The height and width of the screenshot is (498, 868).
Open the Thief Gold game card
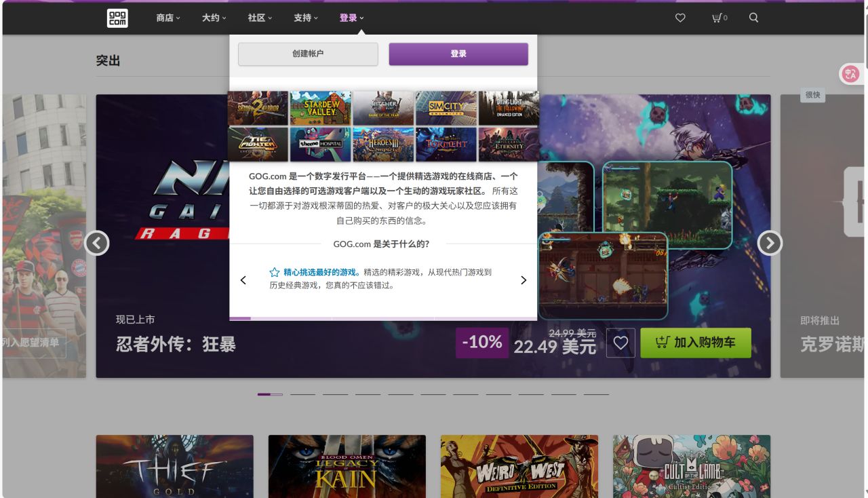[x=175, y=467]
